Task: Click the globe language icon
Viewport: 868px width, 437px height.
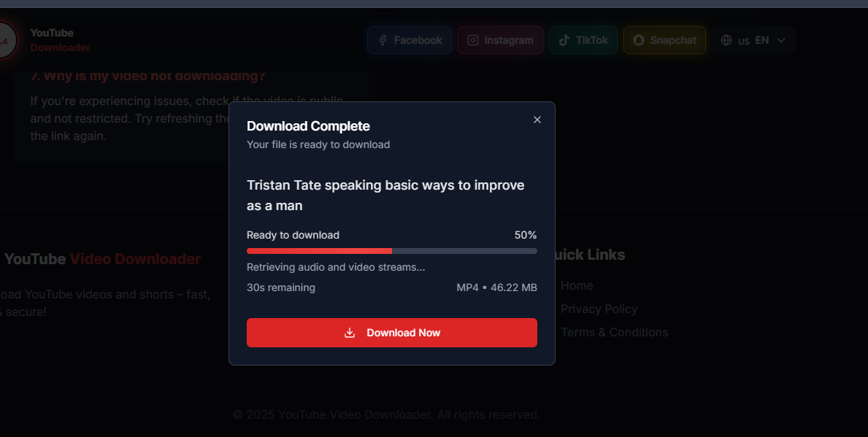Action: (726, 40)
